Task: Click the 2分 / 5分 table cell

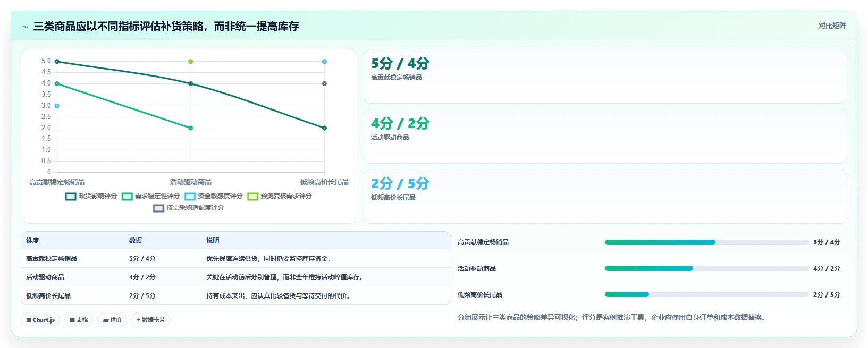Action: click(142, 296)
